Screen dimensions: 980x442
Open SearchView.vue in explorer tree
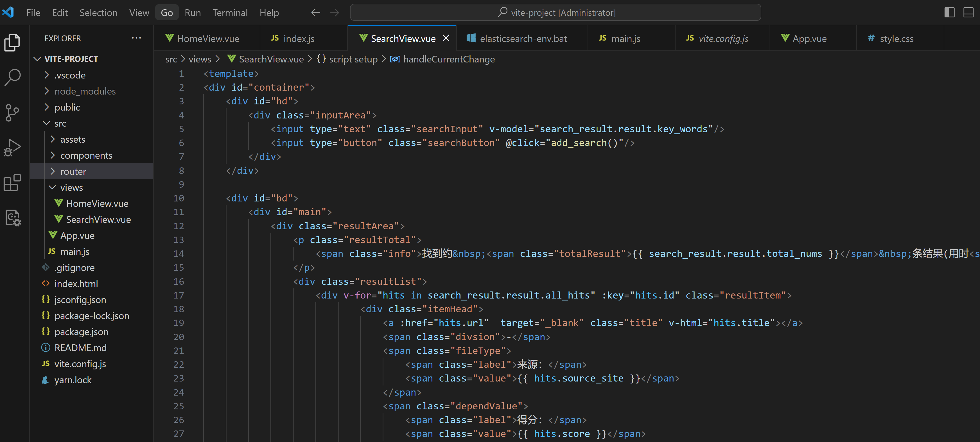pyautogui.click(x=91, y=219)
